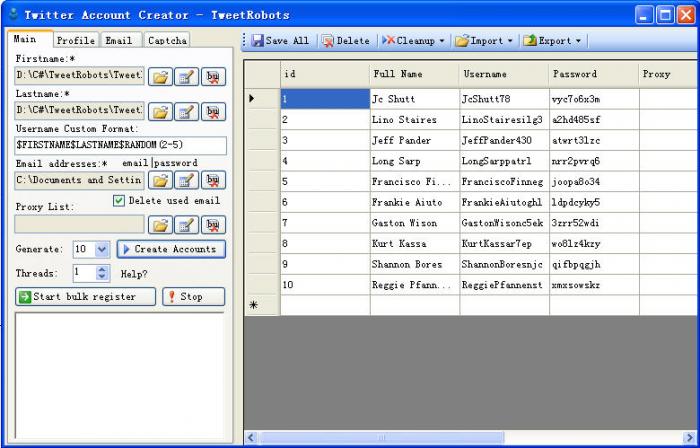
Task: Browse for Proxy List file
Action: click(x=160, y=224)
